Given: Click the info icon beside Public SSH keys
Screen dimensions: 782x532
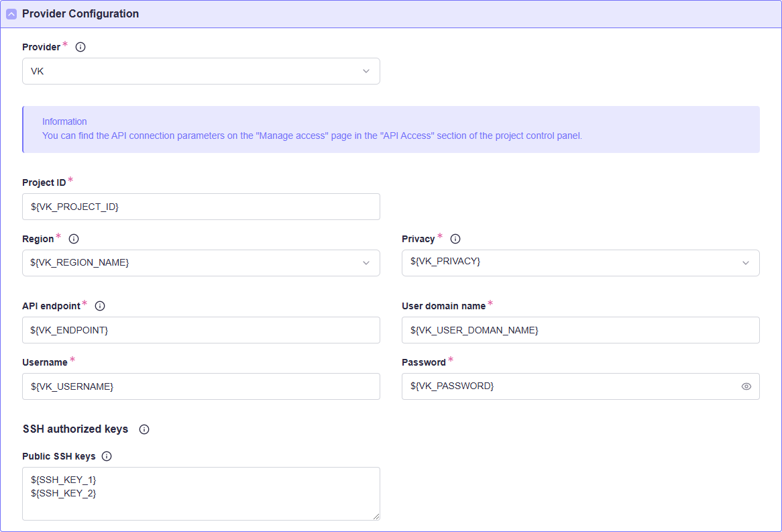Looking at the screenshot, I should pyautogui.click(x=107, y=456).
